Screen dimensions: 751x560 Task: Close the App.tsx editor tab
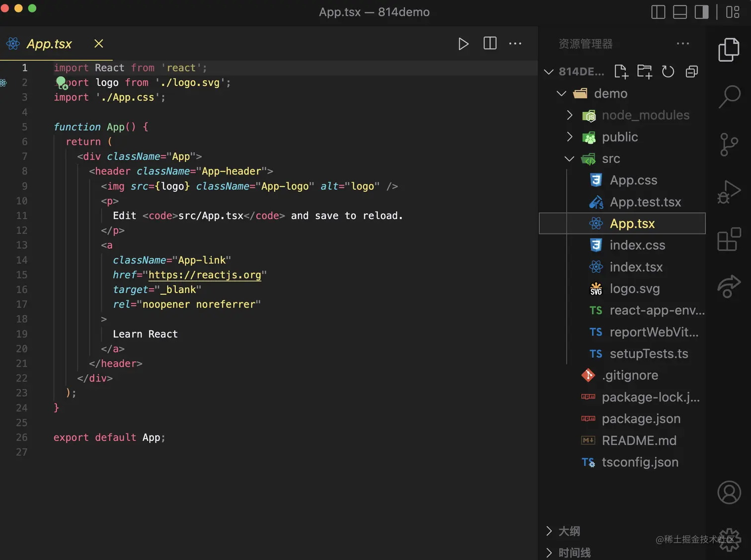pos(99,44)
